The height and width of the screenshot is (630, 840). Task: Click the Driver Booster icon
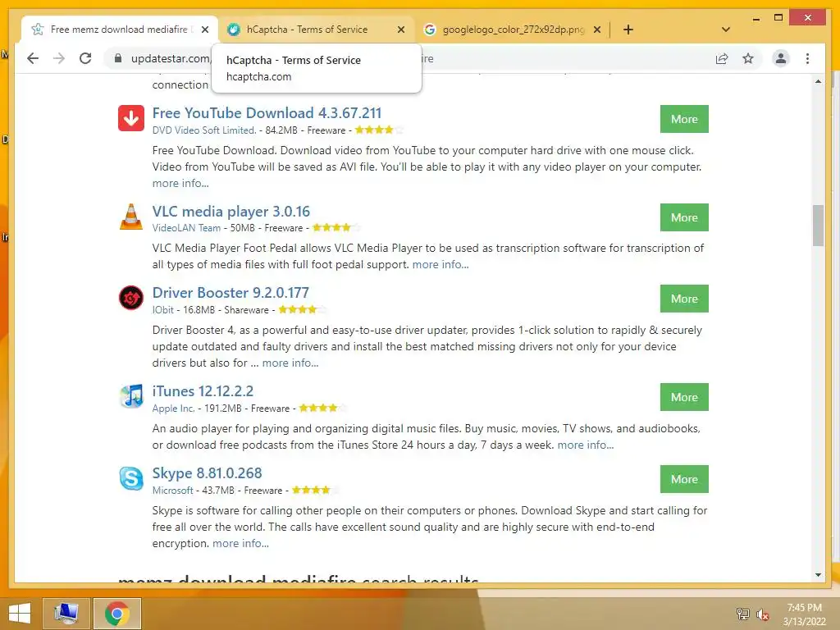(131, 298)
